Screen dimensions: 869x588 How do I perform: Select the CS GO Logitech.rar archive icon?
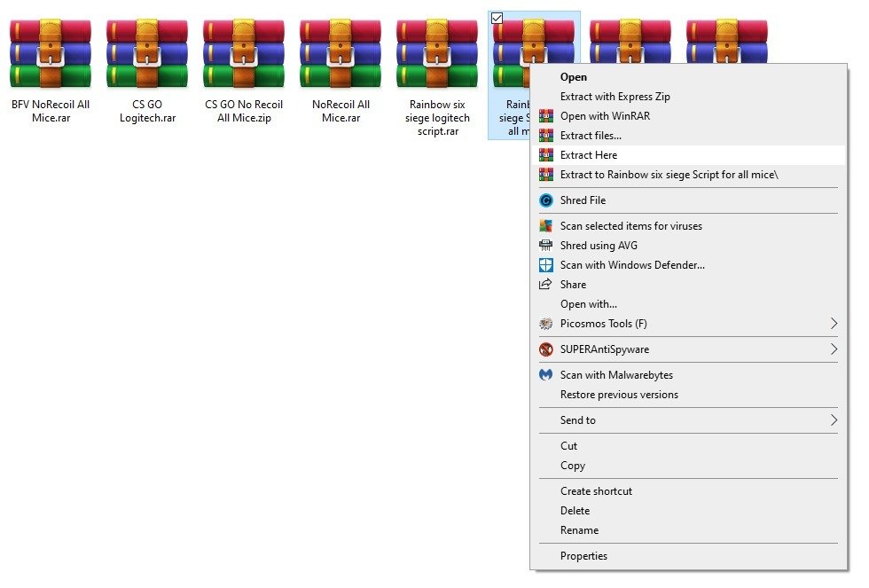pyautogui.click(x=147, y=54)
